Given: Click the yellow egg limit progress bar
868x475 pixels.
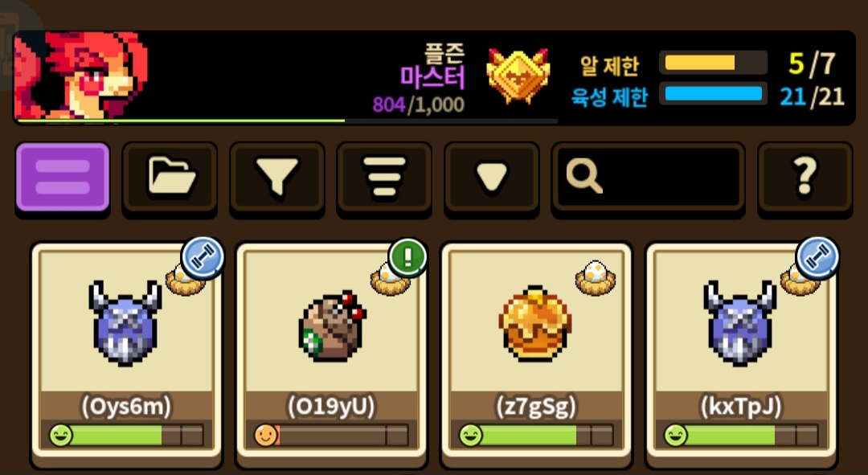Looking at the screenshot, I should click(713, 63).
